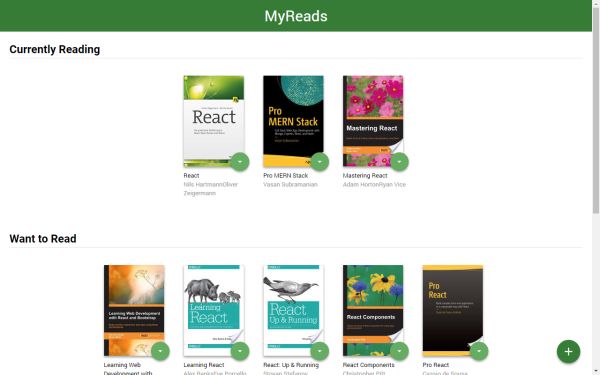Click the Pro React cover
Screen dimensions: 600x375
(x=453, y=310)
